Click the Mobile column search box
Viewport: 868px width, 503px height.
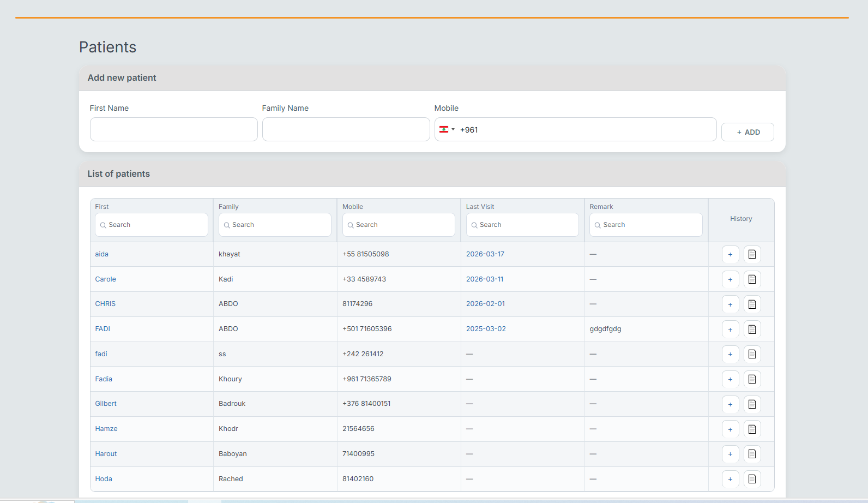tap(399, 225)
